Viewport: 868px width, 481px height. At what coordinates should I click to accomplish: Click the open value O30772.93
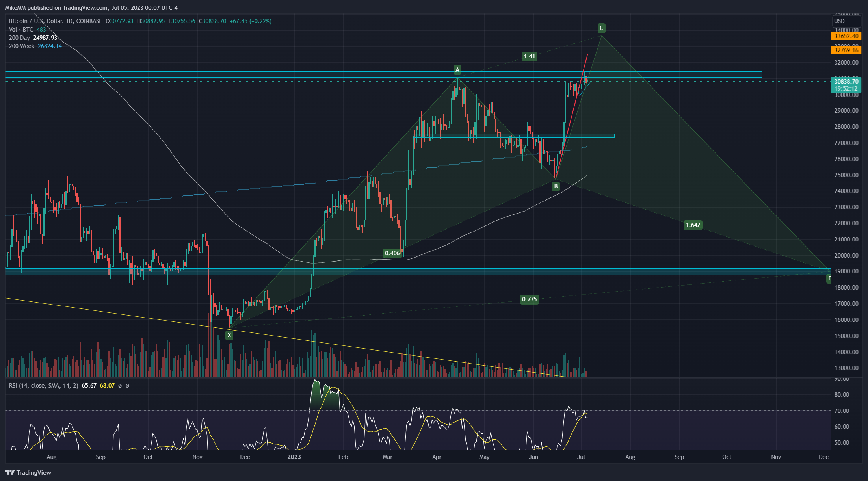point(120,21)
